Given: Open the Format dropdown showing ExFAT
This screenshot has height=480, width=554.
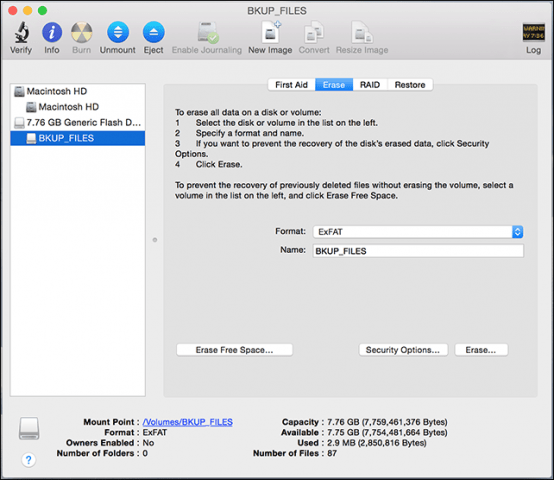Looking at the screenshot, I should [x=418, y=232].
